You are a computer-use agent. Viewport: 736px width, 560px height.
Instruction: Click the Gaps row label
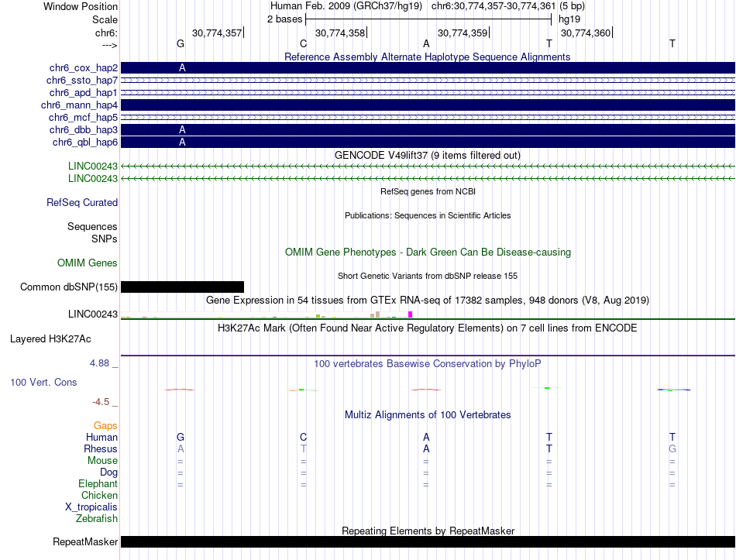pos(105,425)
